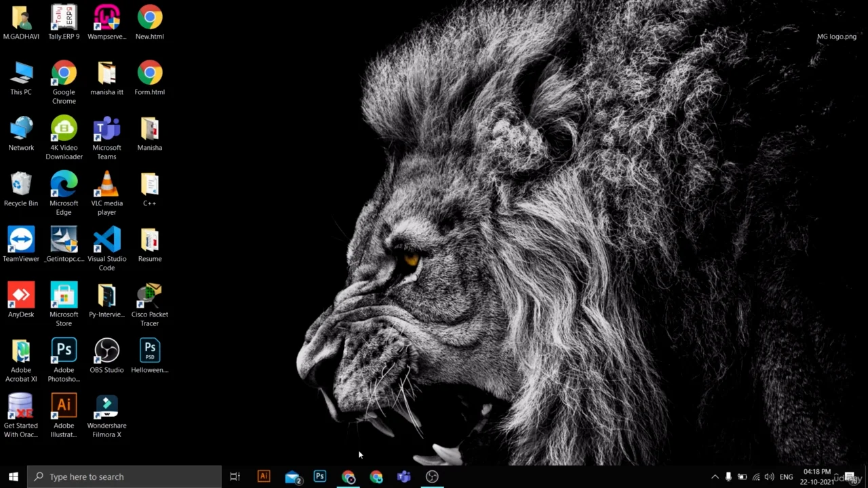
Task: Open the Mail app in the taskbar
Action: 293,477
